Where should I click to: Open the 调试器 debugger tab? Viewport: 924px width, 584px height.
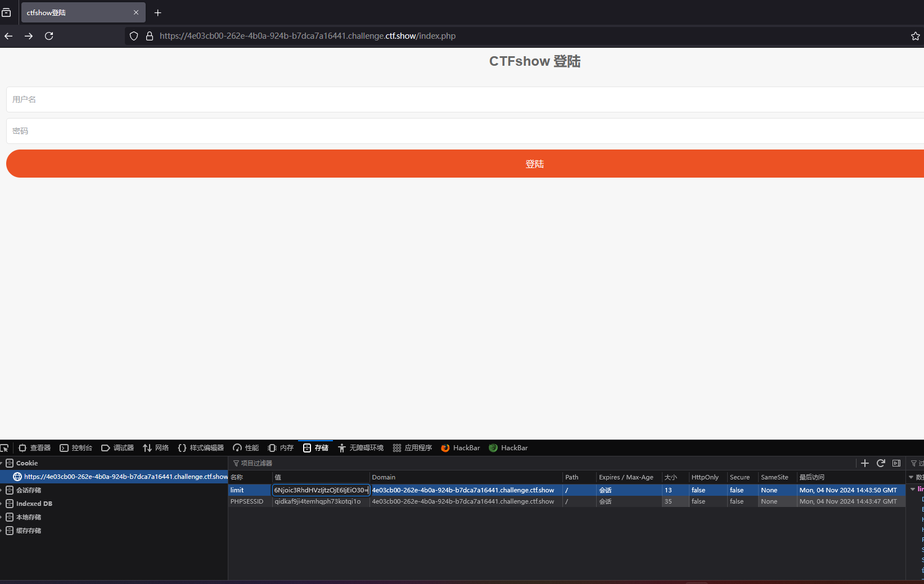coord(118,448)
